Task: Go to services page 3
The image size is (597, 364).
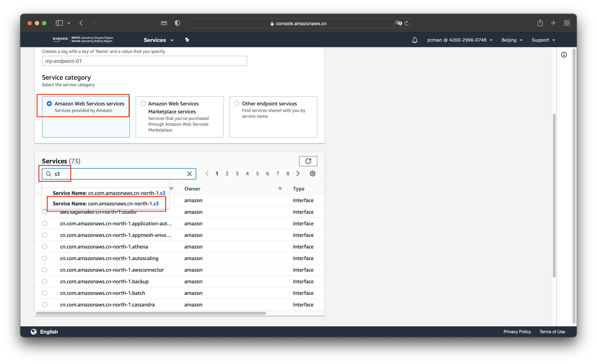Action: [237, 173]
